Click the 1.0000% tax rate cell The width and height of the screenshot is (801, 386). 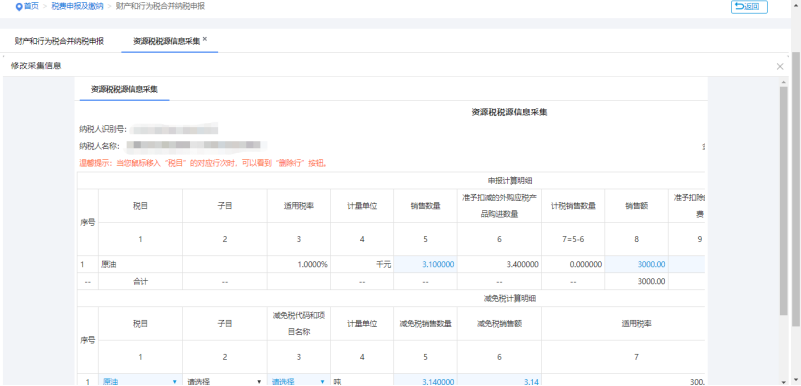point(299,264)
